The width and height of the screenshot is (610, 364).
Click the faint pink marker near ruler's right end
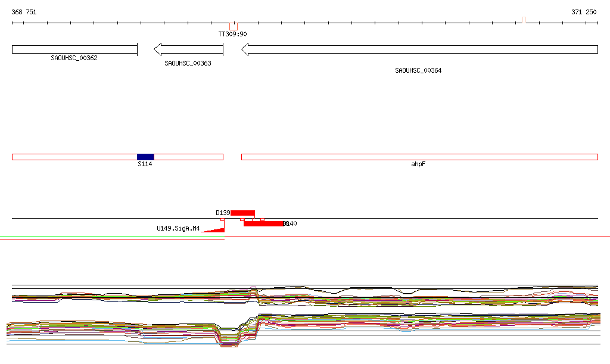524,20
